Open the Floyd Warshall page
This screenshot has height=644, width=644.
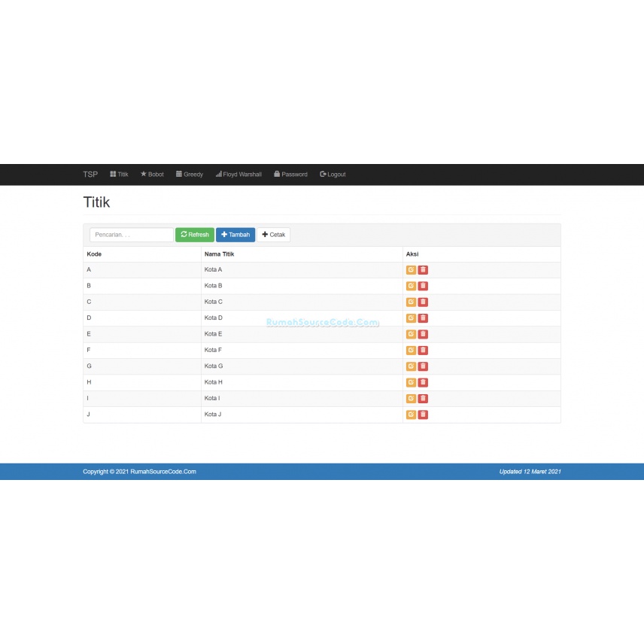238,174
